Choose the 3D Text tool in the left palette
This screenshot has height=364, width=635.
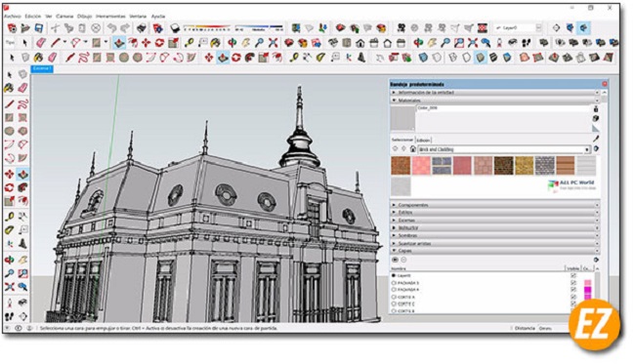pyautogui.click(x=23, y=243)
